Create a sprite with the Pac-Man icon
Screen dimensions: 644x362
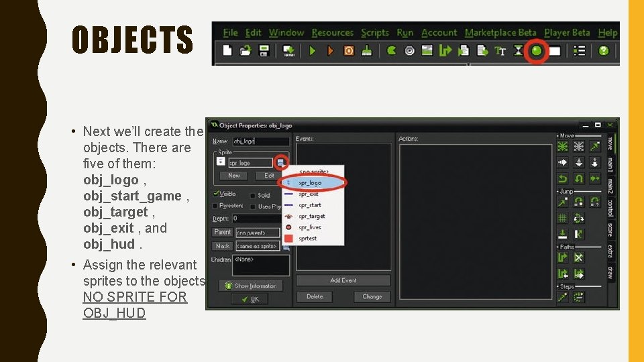[391, 50]
